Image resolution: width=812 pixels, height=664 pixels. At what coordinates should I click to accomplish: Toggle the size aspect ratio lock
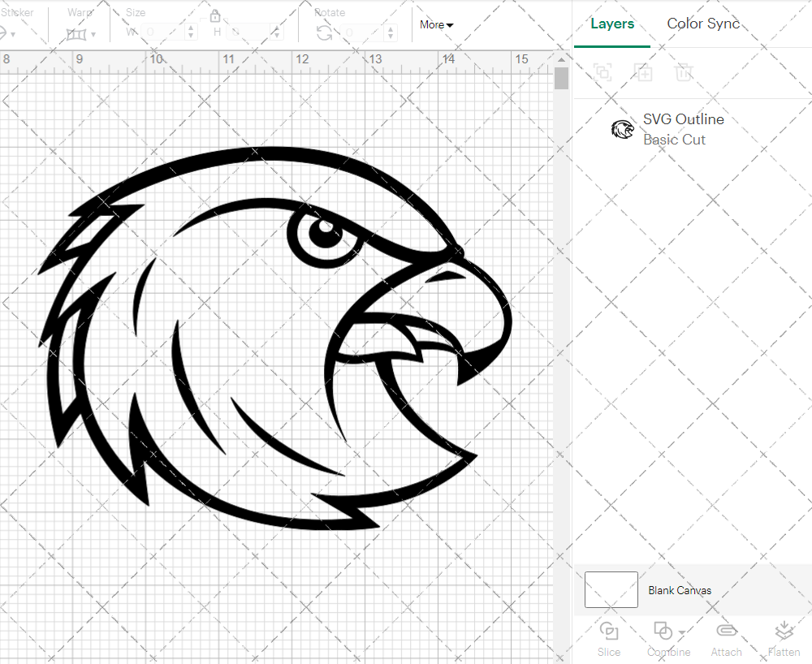click(x=215, y=15)
